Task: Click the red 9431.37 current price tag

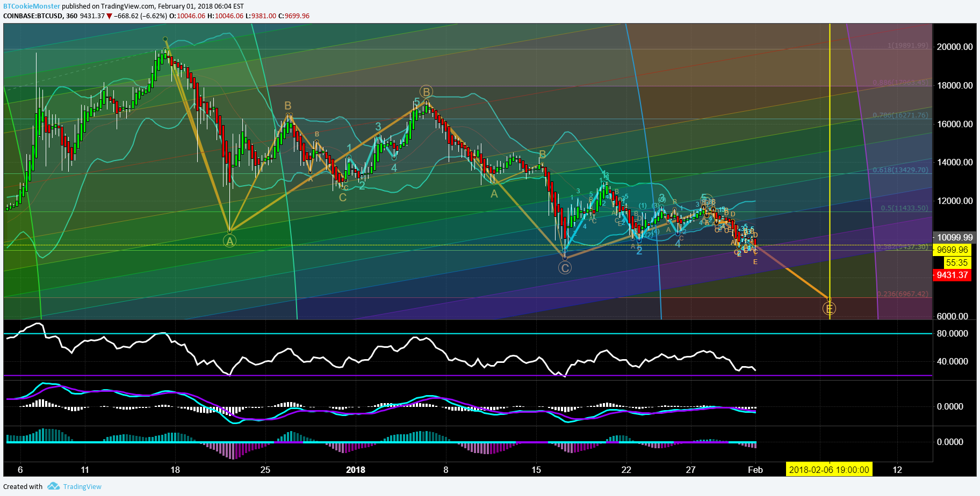Action: (x=952, y=275)
